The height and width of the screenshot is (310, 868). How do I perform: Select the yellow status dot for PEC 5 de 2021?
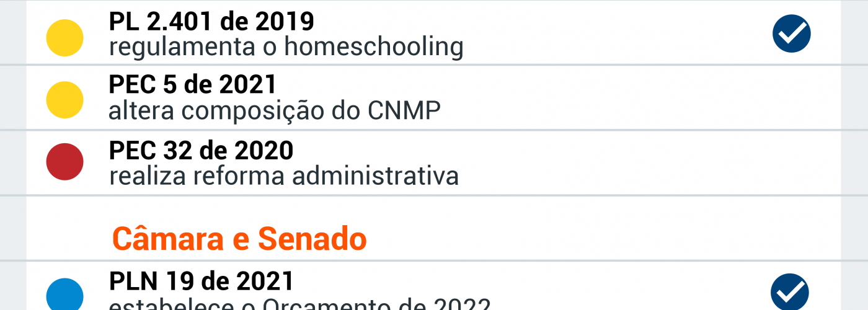click(65, 100)
